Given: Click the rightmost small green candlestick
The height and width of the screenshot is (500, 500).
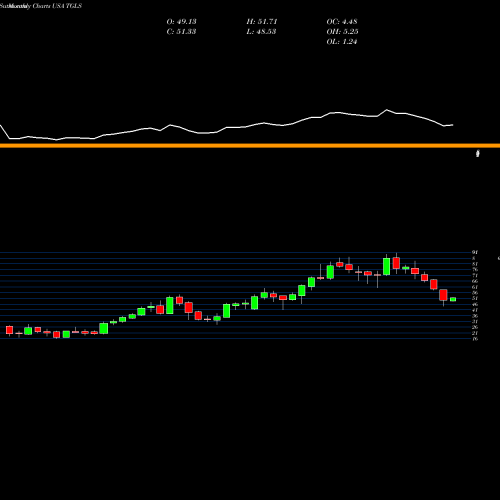Looking at the screenshot, I should [x=453, y=299].
